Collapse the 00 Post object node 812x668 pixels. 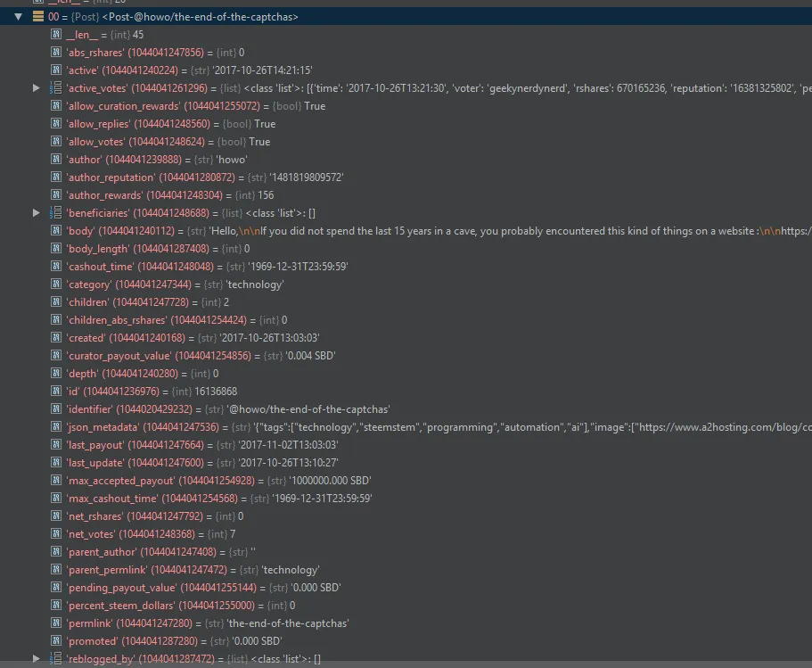[x=18, y=17]
